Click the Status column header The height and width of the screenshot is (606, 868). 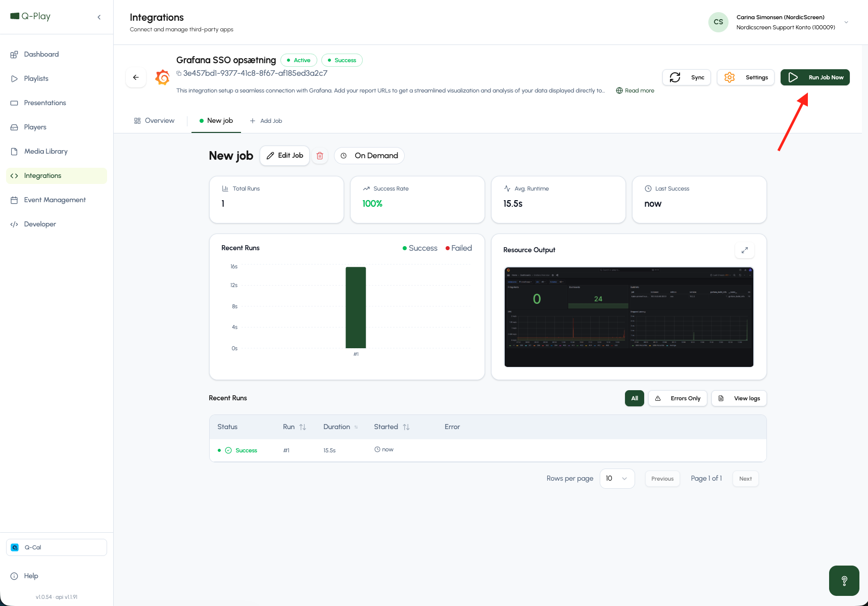(227, 427)
